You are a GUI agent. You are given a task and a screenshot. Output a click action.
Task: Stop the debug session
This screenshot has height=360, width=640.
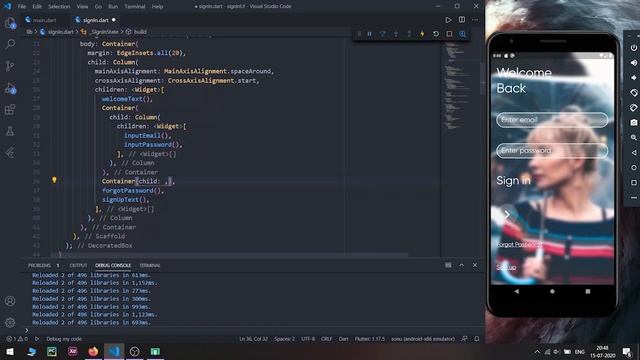(449, 34)
